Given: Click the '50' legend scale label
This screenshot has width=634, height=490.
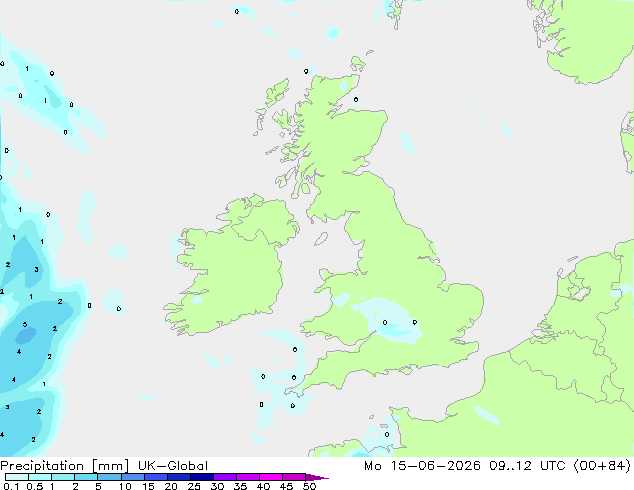Looking at the screenshot, I should click(x=309, y=486).
